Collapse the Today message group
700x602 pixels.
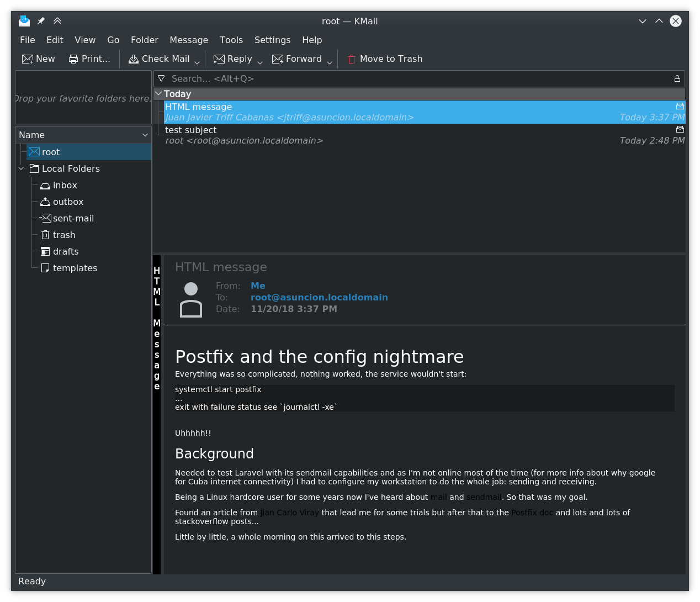point(159,93)
